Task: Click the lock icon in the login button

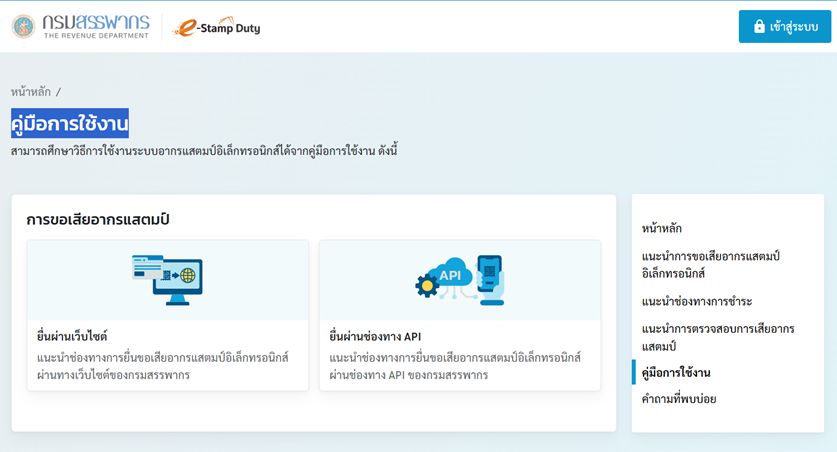Action: pyautogui.click(x=759, y=27)
